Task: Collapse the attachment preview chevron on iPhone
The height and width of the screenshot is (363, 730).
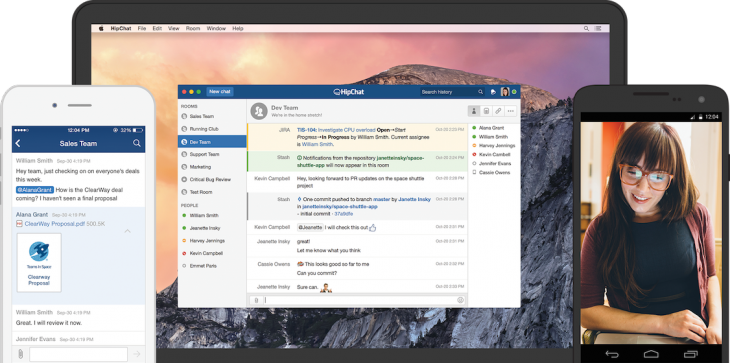Action: click(x=127, y=231)
